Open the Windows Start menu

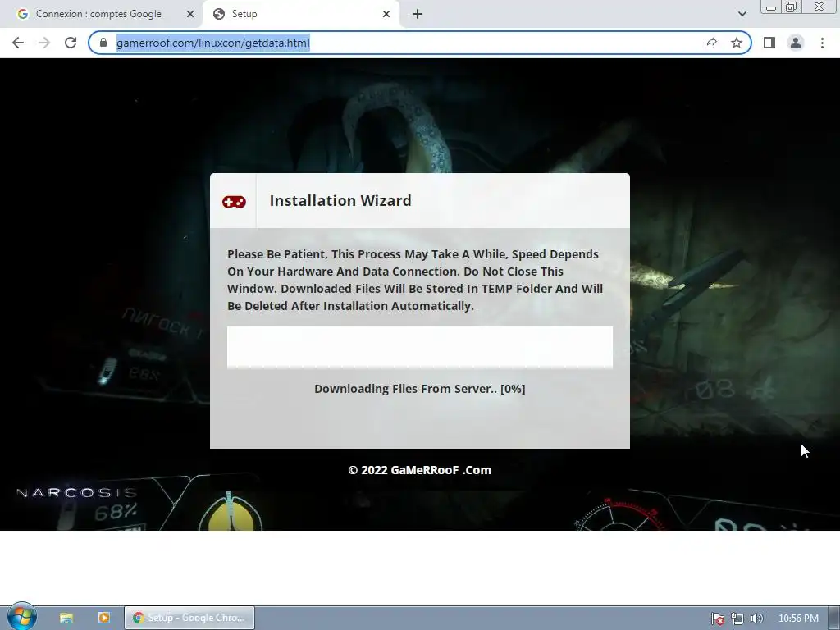click(x=21, y=617)
